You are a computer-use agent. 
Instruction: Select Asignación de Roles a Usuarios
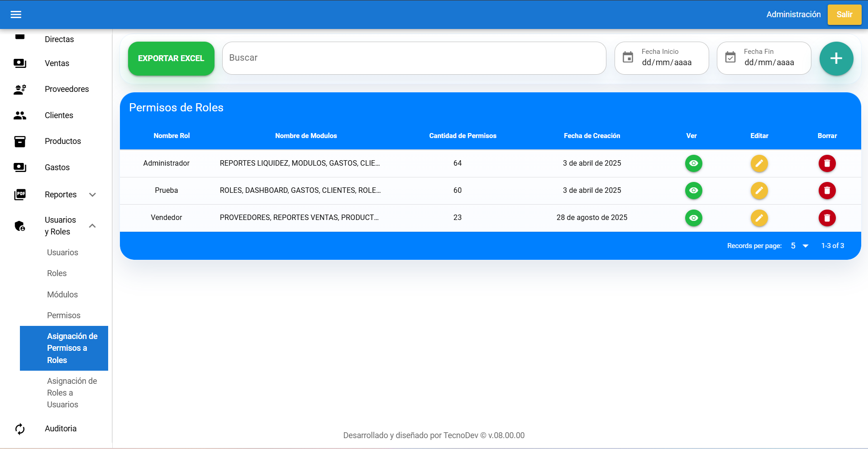click(x=72, y=393)
